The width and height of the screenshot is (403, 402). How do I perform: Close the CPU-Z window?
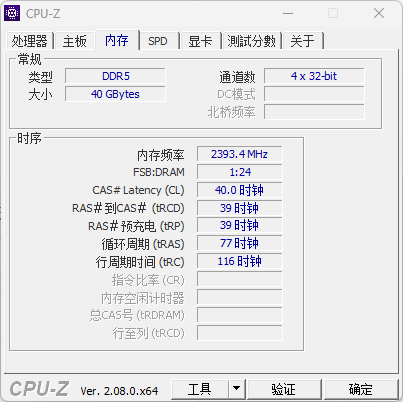[x=379, y=13]
